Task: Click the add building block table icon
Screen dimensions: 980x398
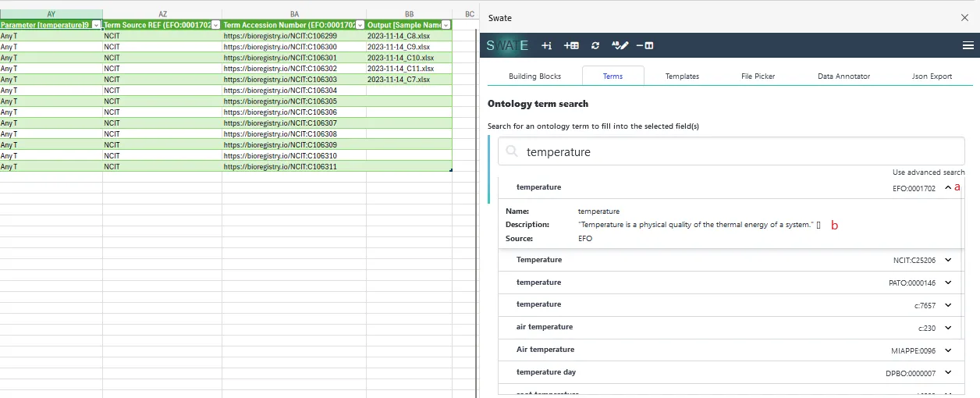Action: (571, 45)
